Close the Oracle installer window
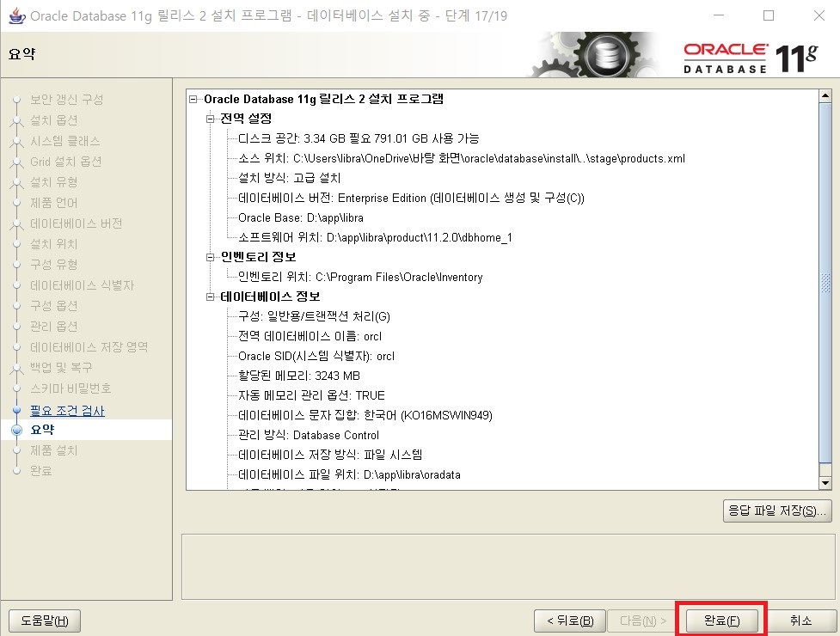Image resolution: width=840 pixels, height=636 pixels. pyautogui.click(x=819, y=15)
